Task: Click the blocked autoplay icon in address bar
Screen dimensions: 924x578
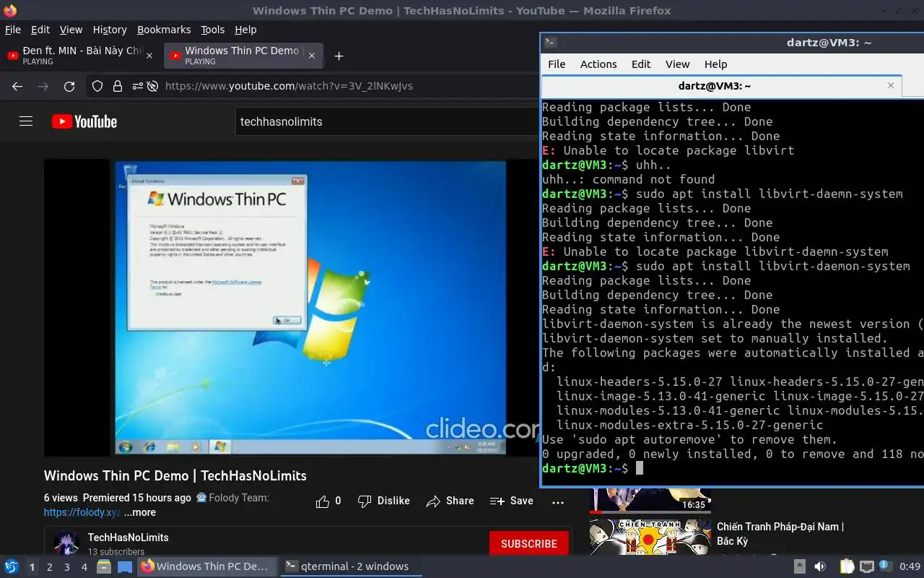Action: point(152,86)
